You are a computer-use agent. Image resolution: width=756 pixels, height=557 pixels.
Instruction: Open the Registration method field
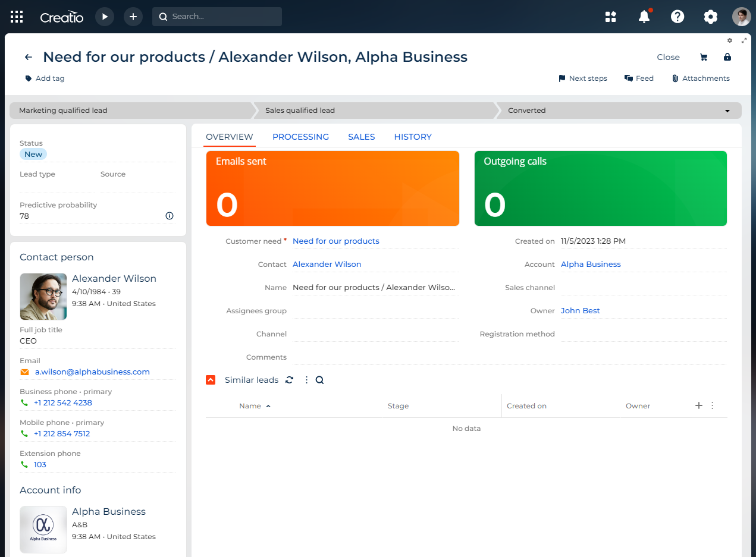pyautogui.click(x=644, y=334)
